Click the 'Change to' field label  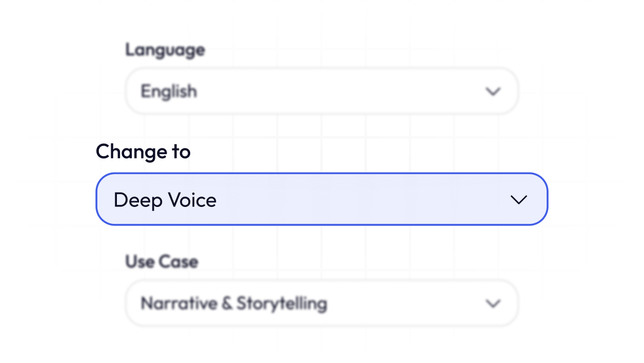143,151
